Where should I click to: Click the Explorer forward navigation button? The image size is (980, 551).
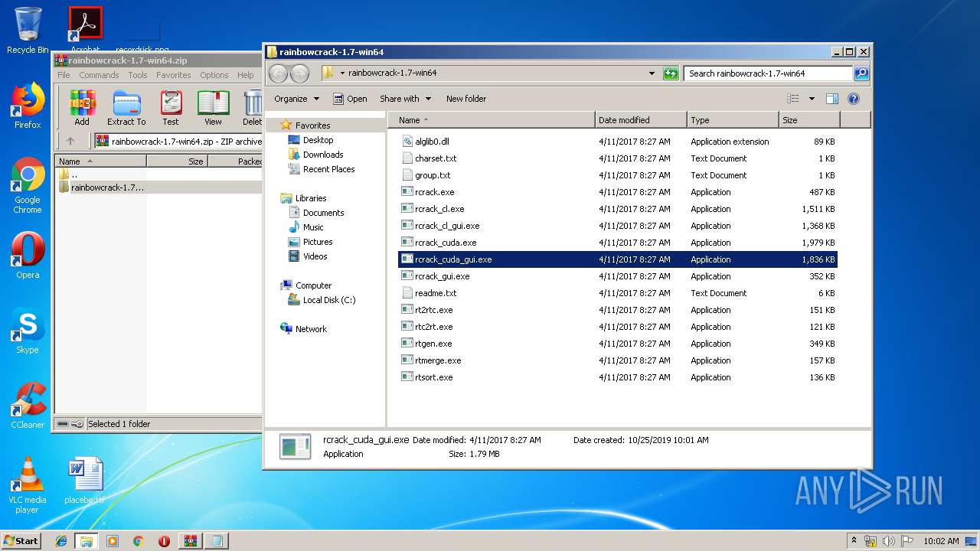(x=300, y=73)
